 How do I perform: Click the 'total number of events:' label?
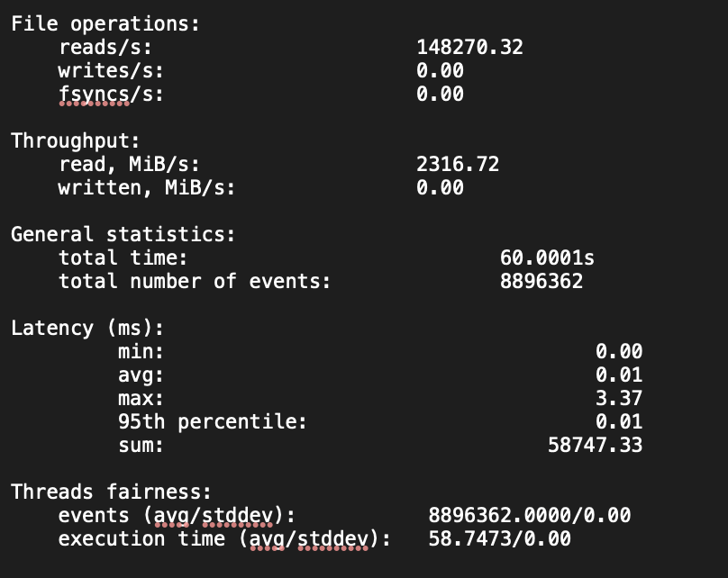tap(195, 281)
